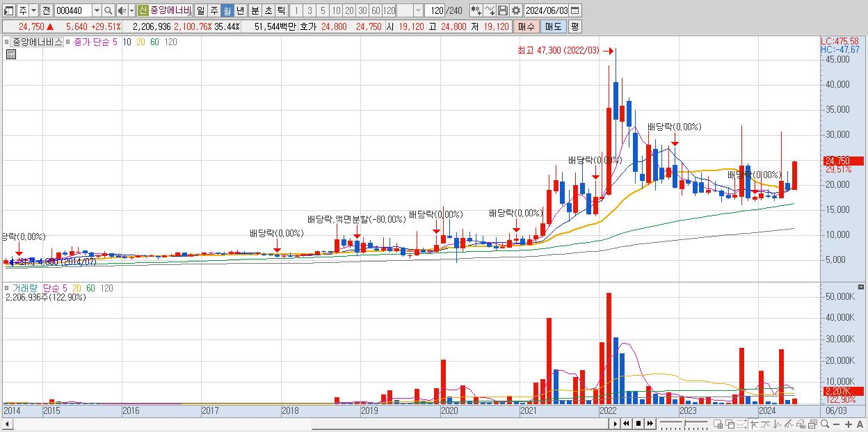Rewind chart with double-left arrows
This screenshot has width=868, height=432.
pos(627,424)
